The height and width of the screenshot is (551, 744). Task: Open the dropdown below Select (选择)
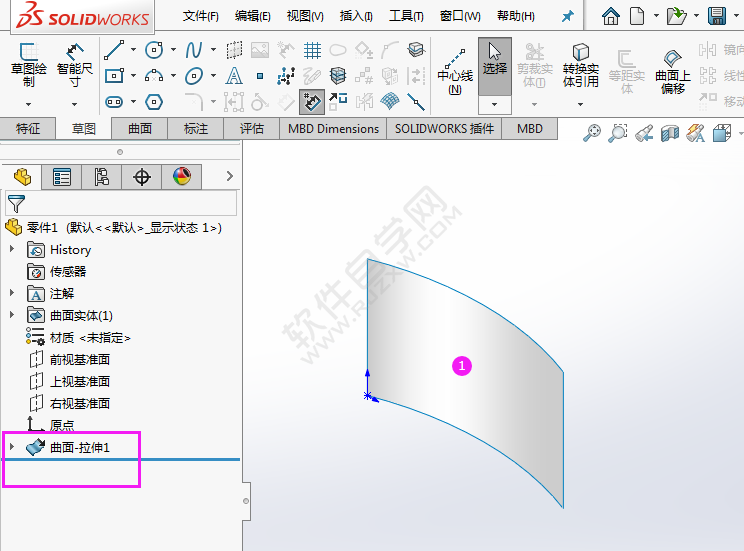(x=494, y=104)
